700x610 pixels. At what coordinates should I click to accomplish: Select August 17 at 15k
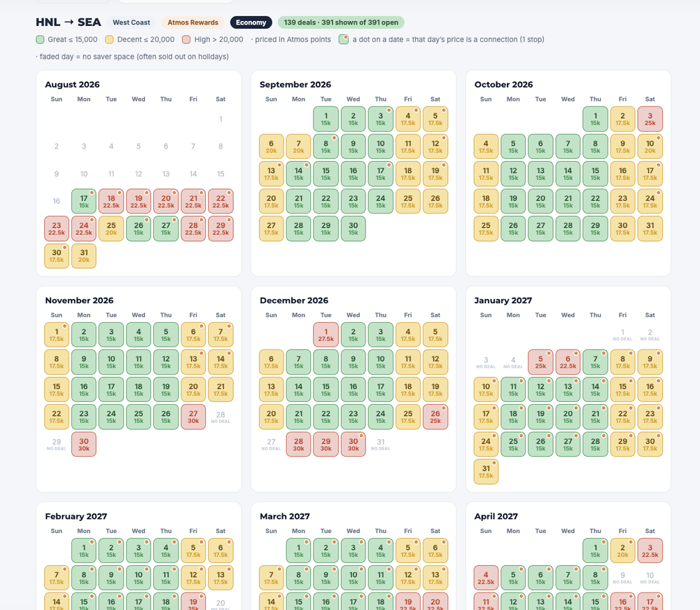pos(84,201)
